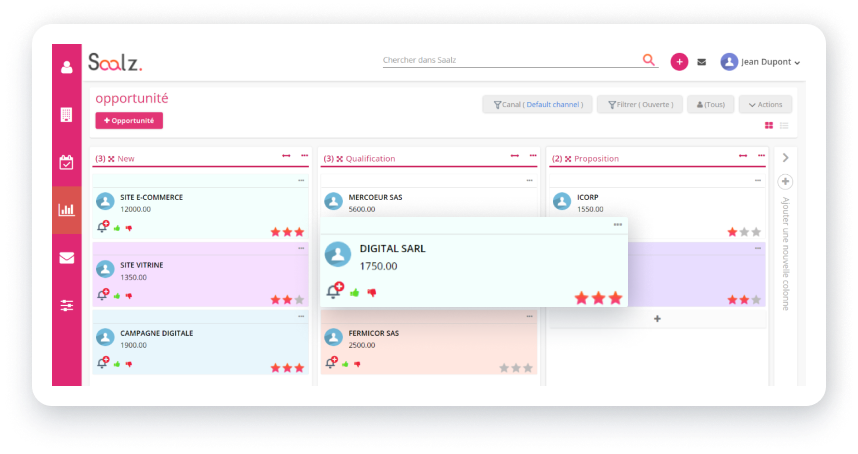
Task: Open the DIGITAL SARL opportunity title
Action: point(392,248)
